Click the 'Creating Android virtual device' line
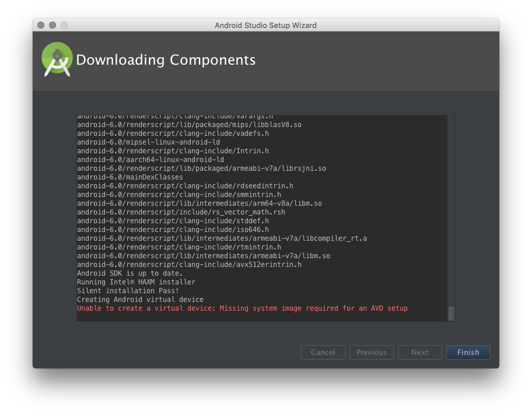This screenshot has height=415, width=532. [x=140, y=300]
